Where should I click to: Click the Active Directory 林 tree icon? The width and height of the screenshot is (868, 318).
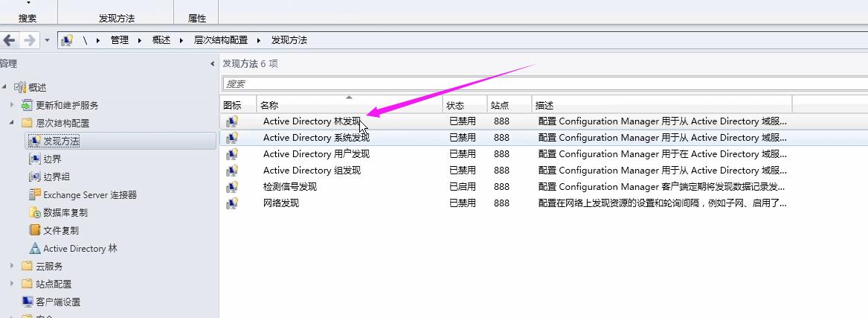(x=35, y=248)
